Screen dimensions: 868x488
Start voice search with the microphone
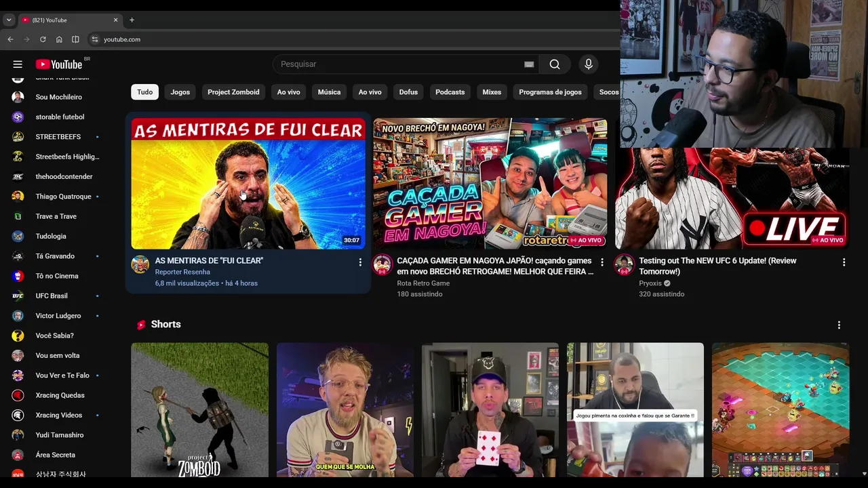[589, 64]
